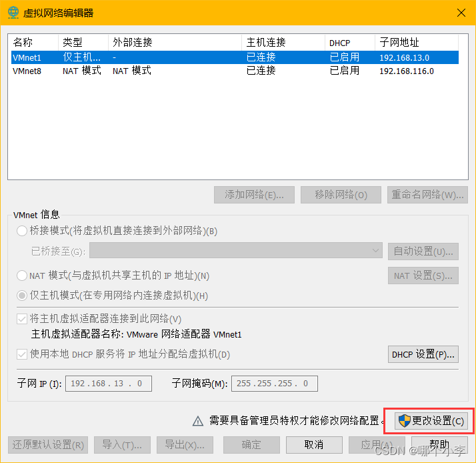The width and height of the screenshot is (476, 463).
Task: Open DHCP 设置(P) dialog
Action: [423, 354]
